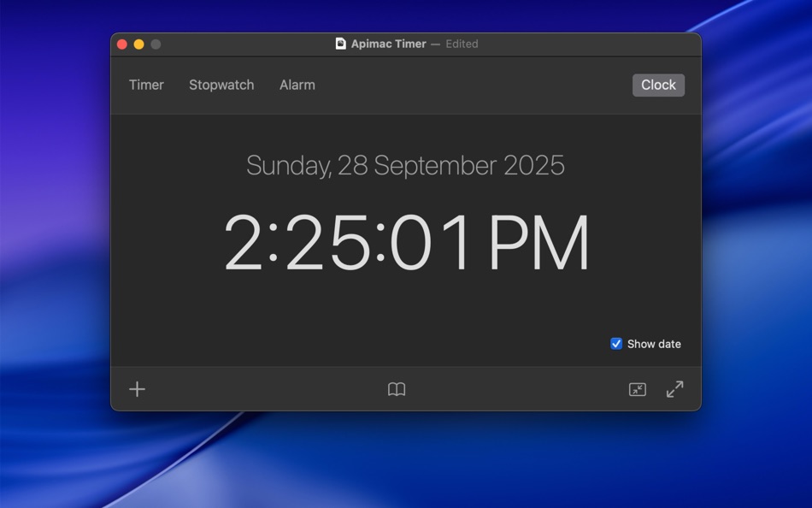
Task: Click the Edited label in the title bar
Action: [x=462, y=44]
